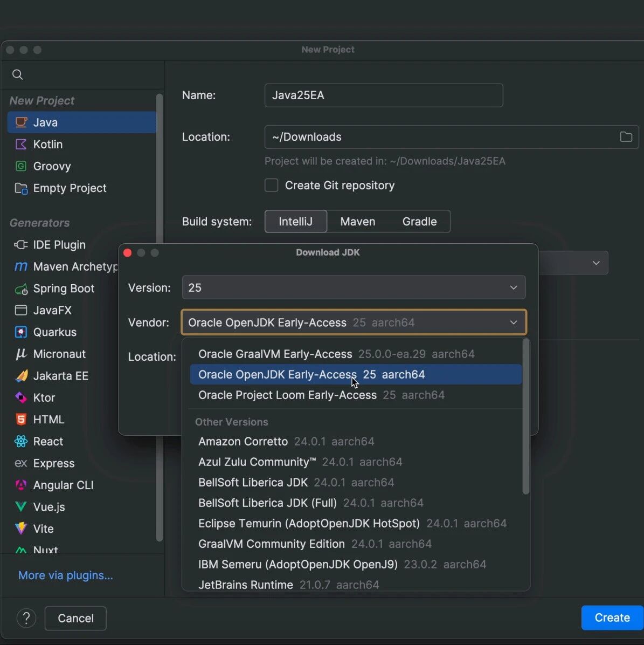
Task: Pick the Vue.js generator icon
Action: point(21,507)
